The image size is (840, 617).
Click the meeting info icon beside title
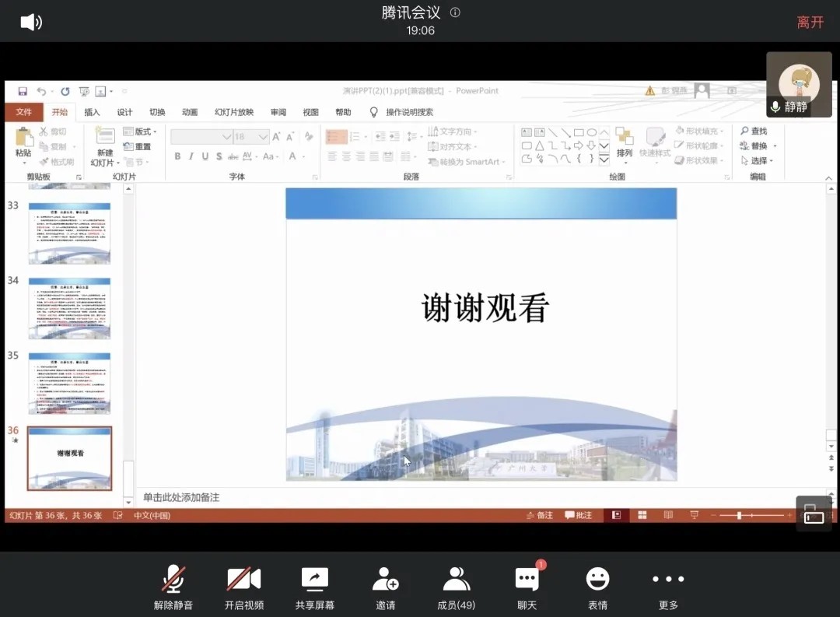[x=456, y=12]
